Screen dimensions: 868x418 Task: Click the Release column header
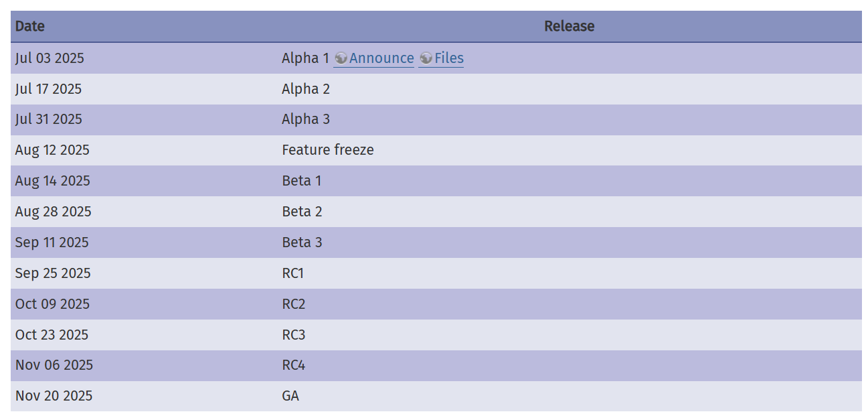(569, 26)
